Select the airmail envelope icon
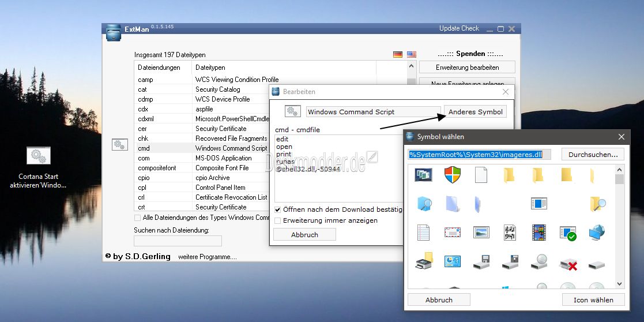Screen dimensions: 644x322 452,233
